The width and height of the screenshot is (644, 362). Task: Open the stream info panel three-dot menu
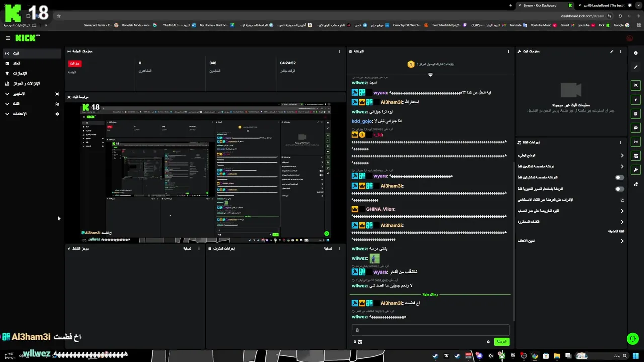621,51
